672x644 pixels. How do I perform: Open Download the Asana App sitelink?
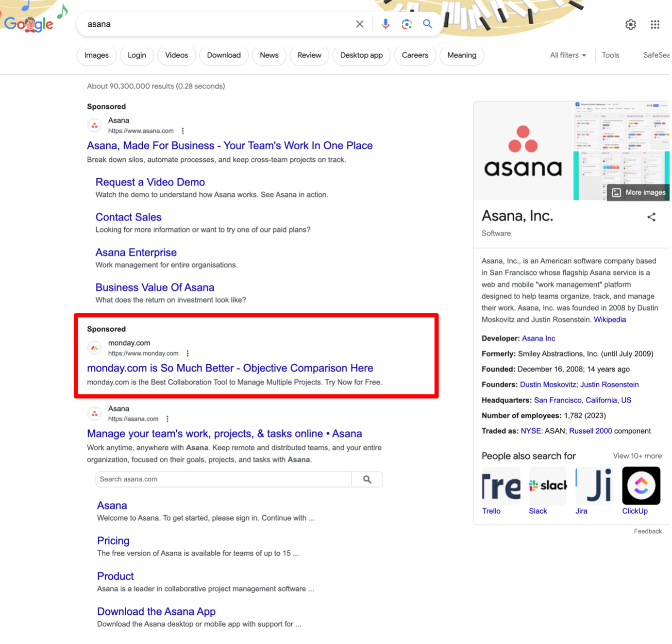pyautogui.click(x=156, y=612)
